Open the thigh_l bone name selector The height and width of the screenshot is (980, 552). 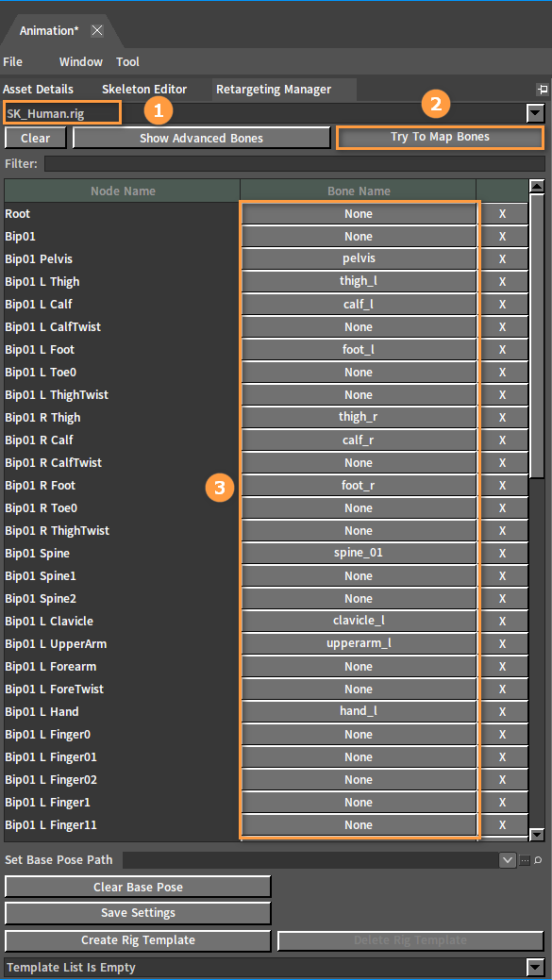pos(359,281)
